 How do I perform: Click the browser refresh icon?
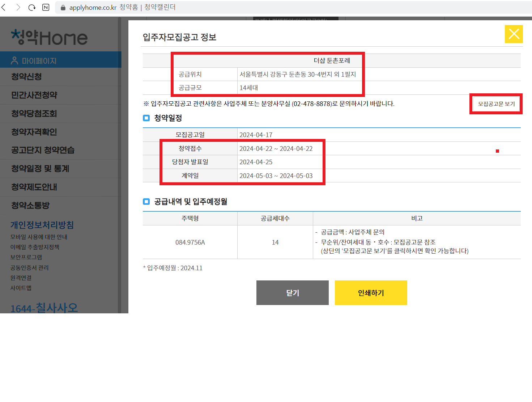(32, 7)
